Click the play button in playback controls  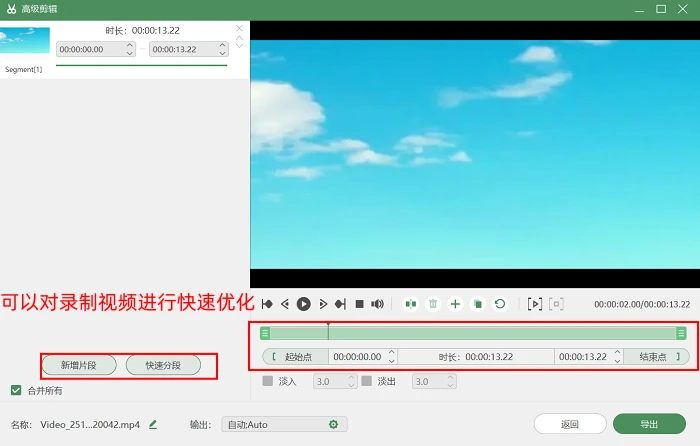[x=304, y=304]
